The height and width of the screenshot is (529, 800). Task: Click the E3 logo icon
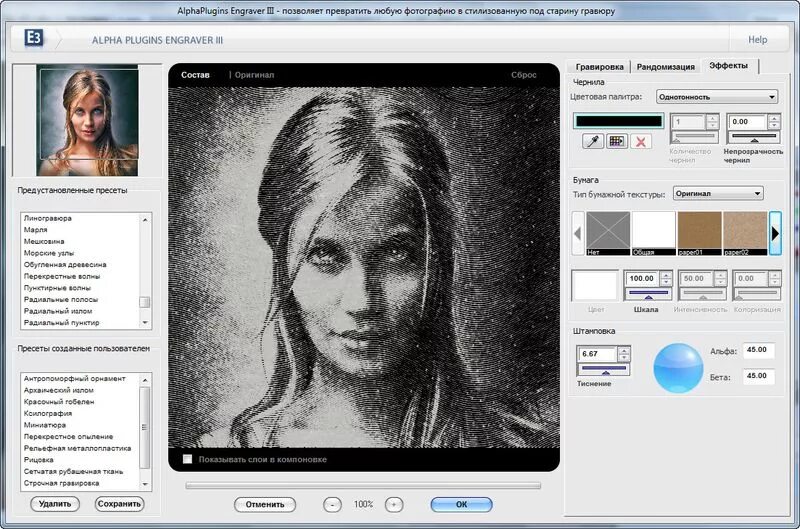[x=34, y=39]
